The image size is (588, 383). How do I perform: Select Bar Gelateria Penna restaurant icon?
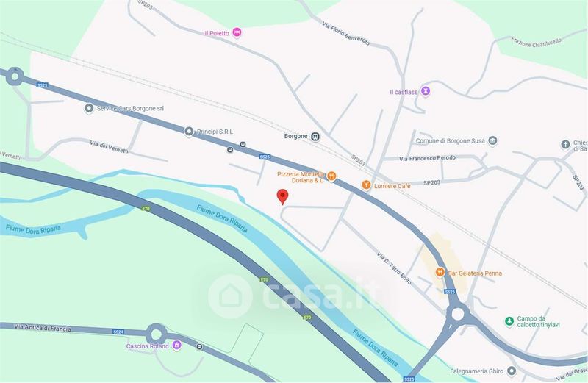point(440,272)
